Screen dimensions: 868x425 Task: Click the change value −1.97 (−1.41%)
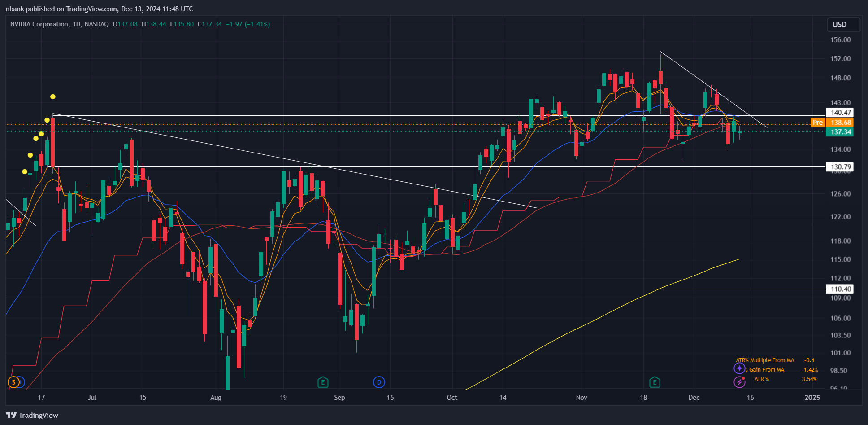[248, 24]
